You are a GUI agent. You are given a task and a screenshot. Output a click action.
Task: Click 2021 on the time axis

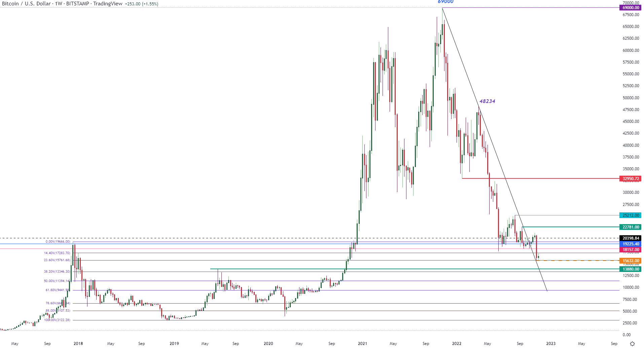tap(362, 344)
